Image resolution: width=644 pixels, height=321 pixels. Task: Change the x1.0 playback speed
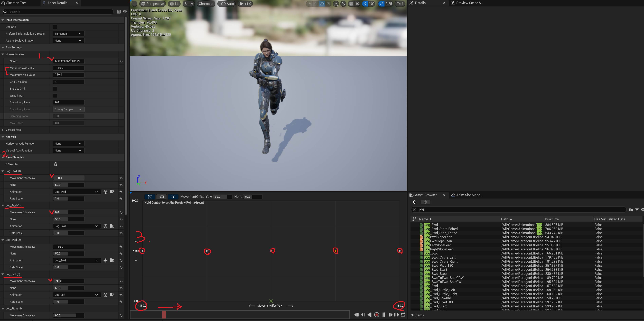[x=245, y=4]
